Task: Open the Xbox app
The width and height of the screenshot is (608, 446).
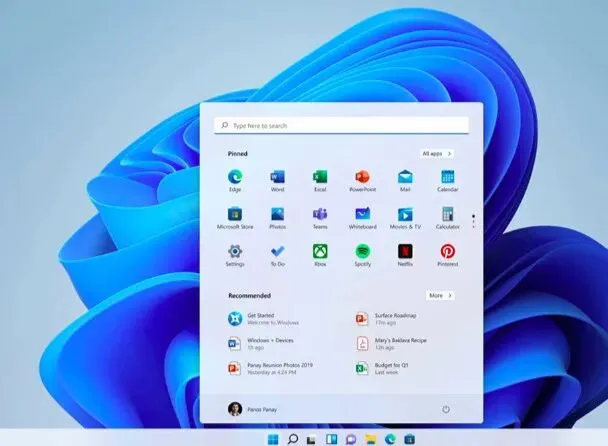Action: (320, 255)
